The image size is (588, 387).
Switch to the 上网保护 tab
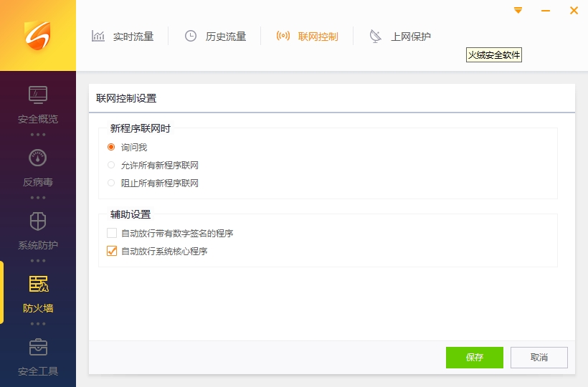point(410,36)
